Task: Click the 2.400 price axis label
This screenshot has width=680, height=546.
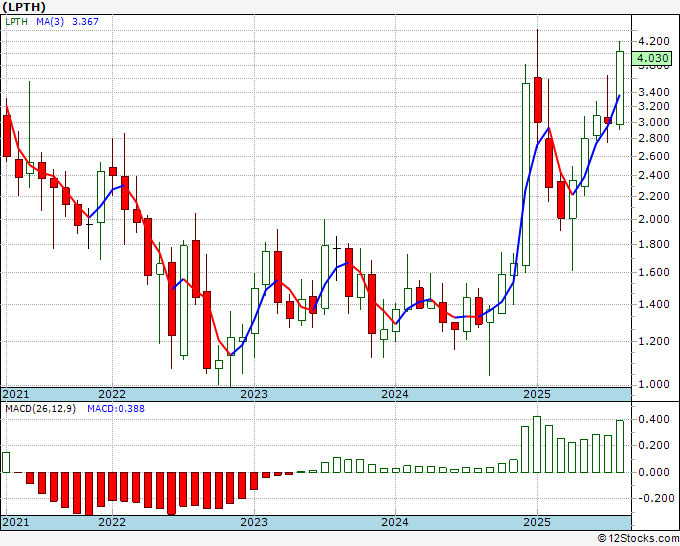Action: pos(653,176)
